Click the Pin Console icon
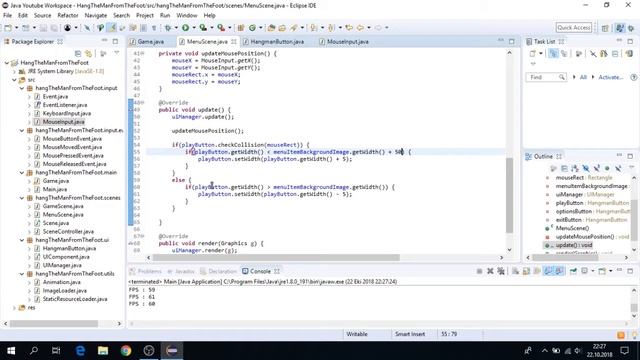Image resolution: width=640 pixels, height=360 pixels. (x=573, y=271)
